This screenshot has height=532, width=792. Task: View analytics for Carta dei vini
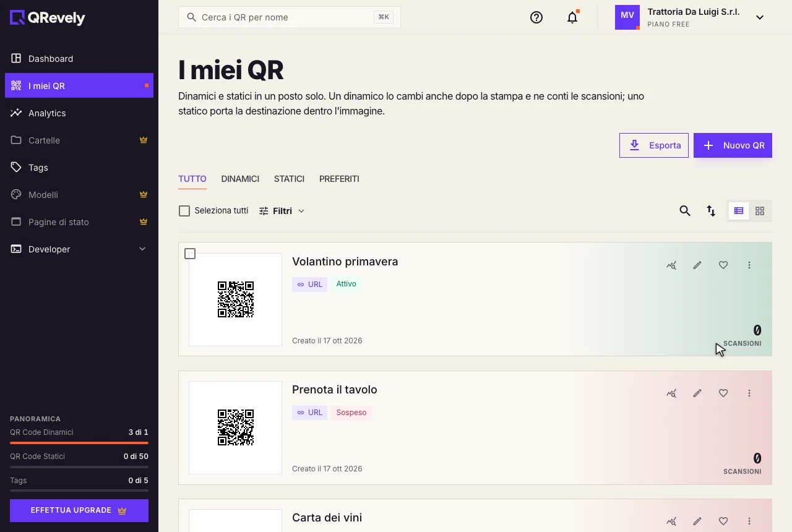tap(671, 521)
